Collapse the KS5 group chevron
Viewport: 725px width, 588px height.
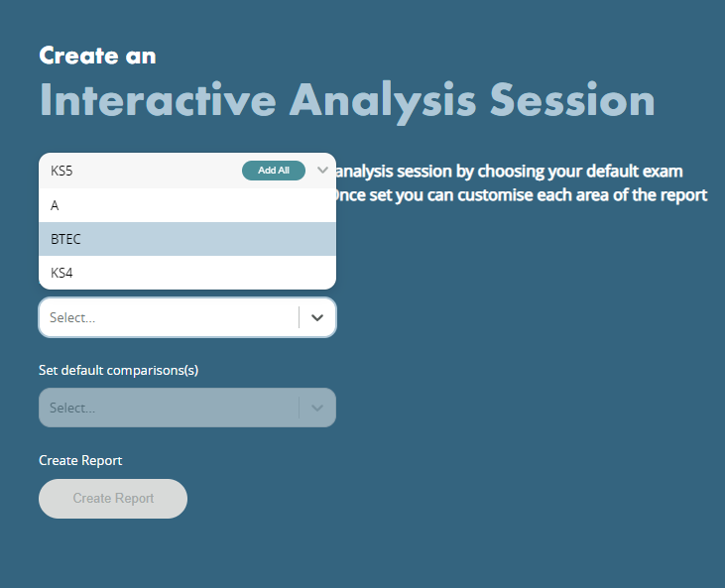click(322, 171)
